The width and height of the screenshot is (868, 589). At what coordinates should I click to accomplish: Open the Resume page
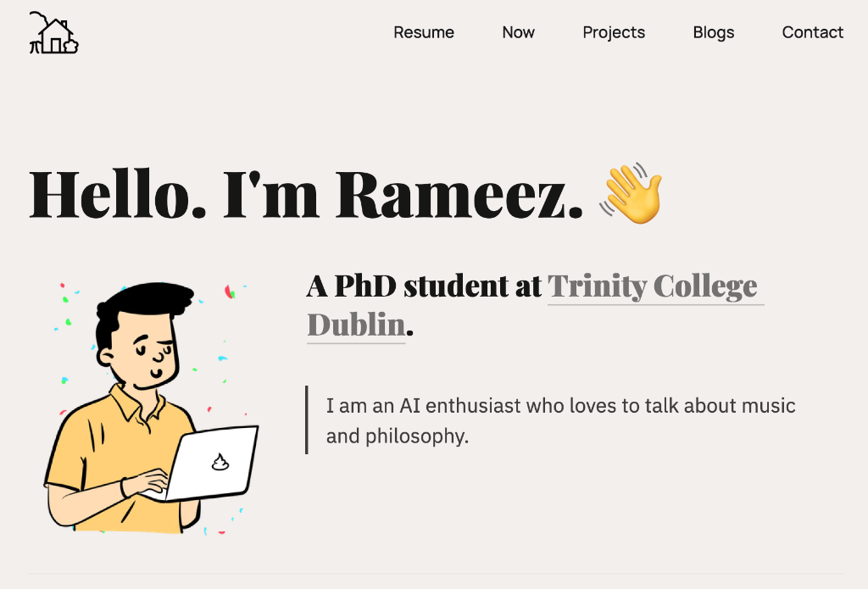point(424,32)
